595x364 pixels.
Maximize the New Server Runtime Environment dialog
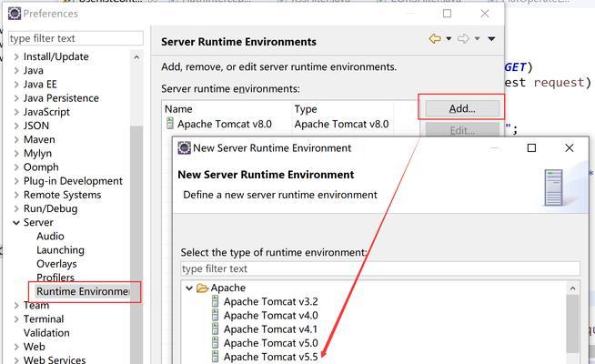point(531,147)
